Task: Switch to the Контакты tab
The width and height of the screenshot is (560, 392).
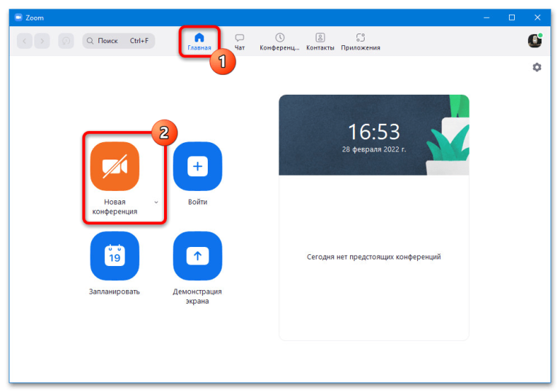Action: (320, 42)
